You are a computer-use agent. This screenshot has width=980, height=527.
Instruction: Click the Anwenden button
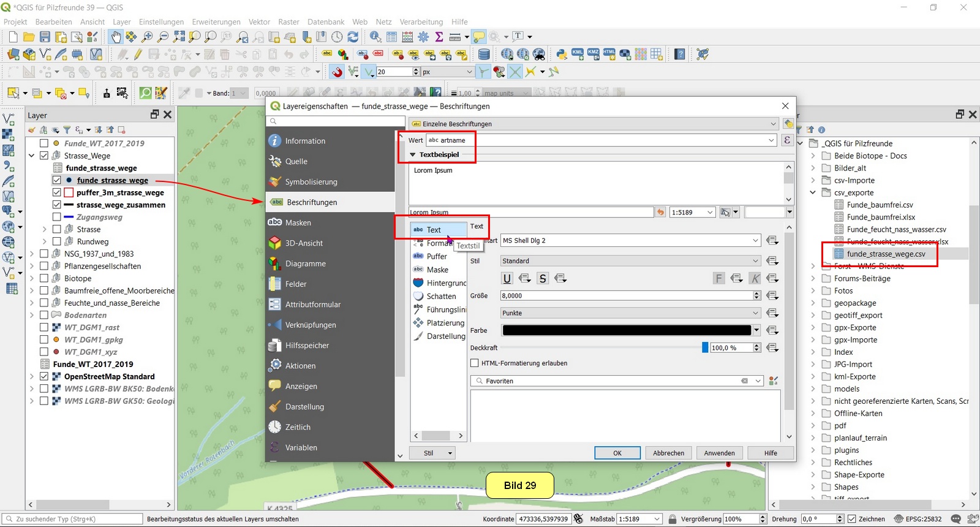[719, 453]
